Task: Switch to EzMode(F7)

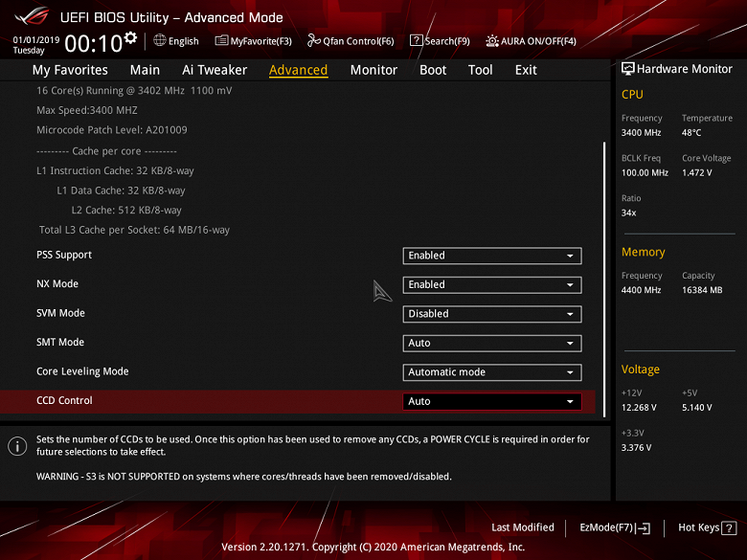Action: tap(615, 527)
